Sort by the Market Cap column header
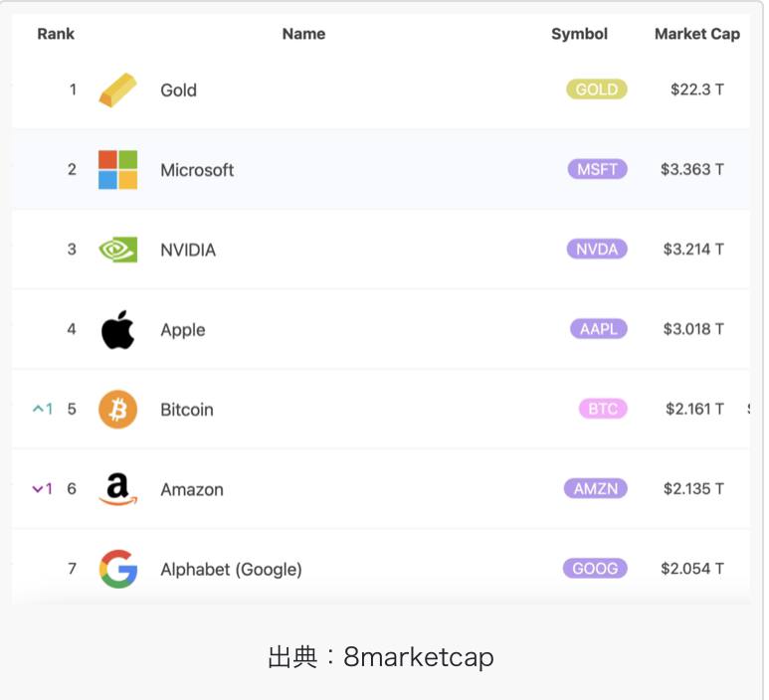769x700 pixels. point(696,34)
